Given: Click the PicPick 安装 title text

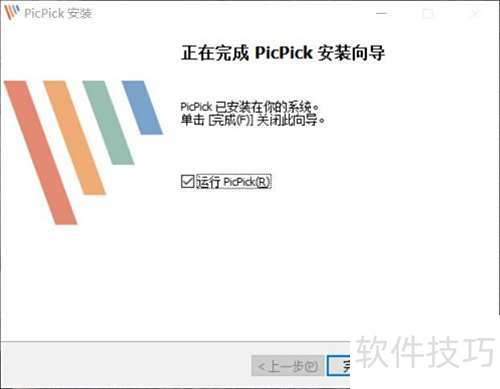Looking at the screenshot, I should (x=58, y=13).
